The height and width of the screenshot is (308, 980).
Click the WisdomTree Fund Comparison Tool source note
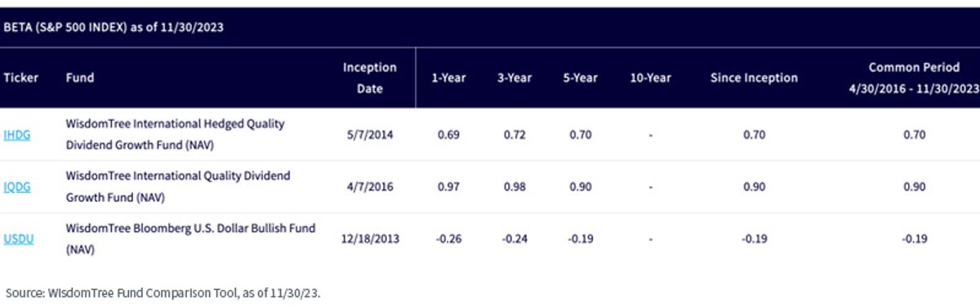[163, 292]
